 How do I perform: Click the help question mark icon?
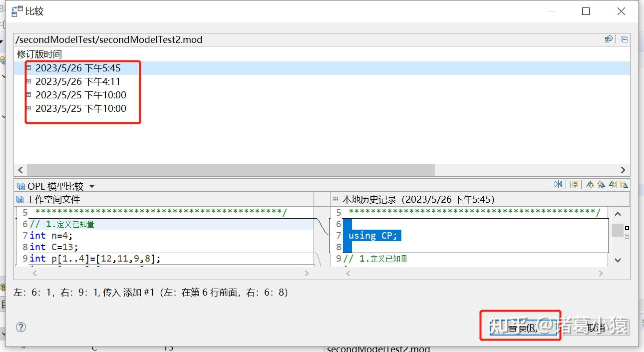(x=20, y=327)
